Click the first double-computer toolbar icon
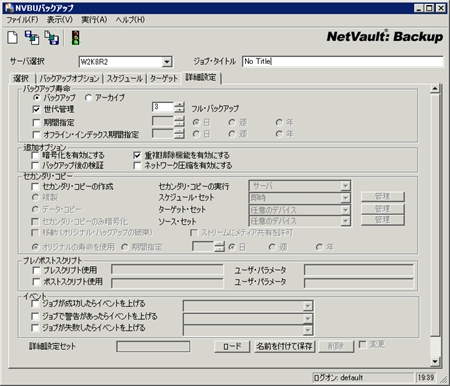Viewport: 450px width, 386px height. click(32, 37)
